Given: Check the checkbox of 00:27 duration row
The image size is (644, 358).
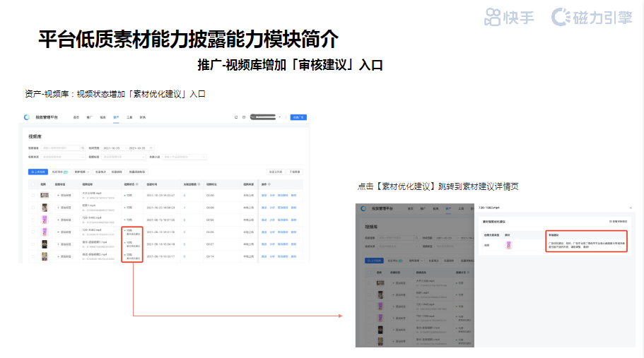Looking at the screenshot, I should tap(33, 244).
